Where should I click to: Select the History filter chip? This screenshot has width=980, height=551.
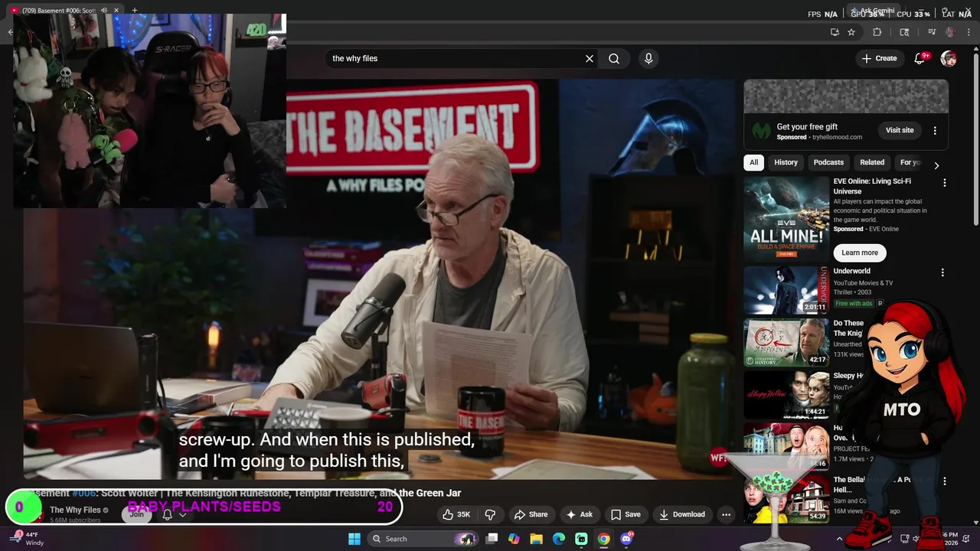click(x=786, y=162)
